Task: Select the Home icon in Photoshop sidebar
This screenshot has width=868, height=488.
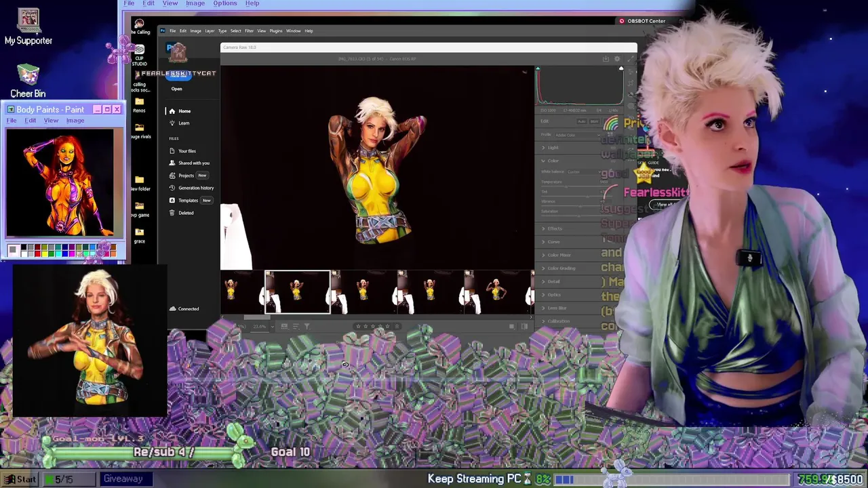Action: [x=172, y=111]
